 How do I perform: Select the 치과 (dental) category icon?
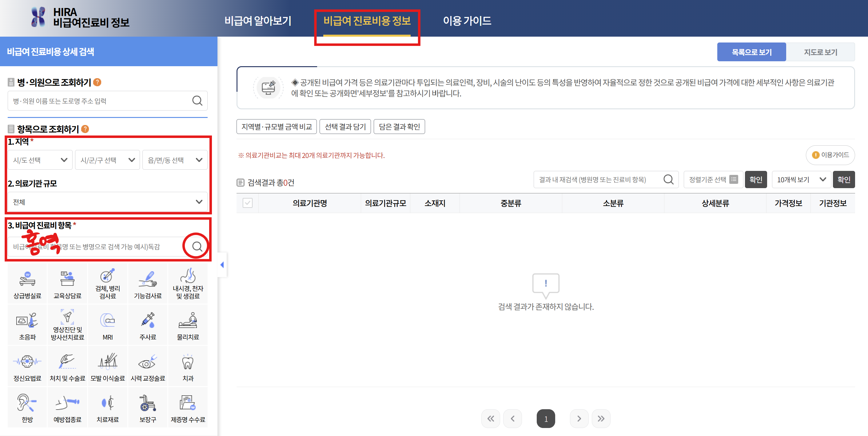pos(188,365)
